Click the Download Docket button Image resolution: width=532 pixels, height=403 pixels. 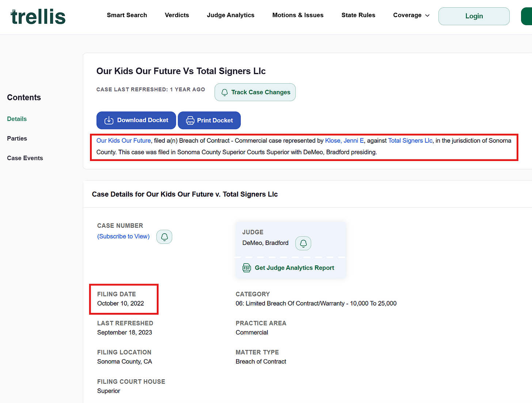136,120
